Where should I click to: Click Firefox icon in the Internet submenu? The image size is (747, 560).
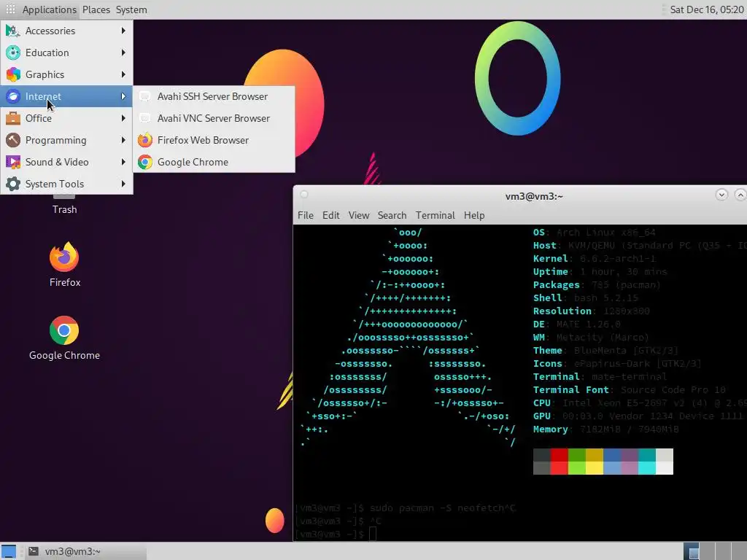tap(145, 141)
